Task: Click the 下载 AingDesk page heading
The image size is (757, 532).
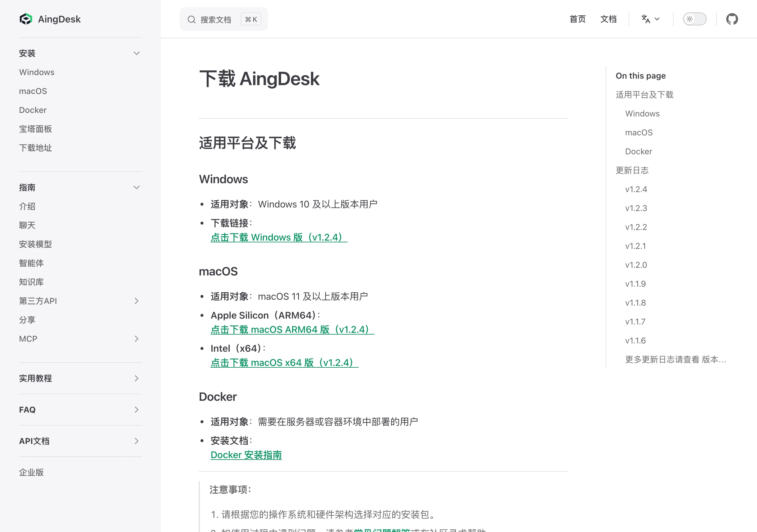Action: [259, 78]
